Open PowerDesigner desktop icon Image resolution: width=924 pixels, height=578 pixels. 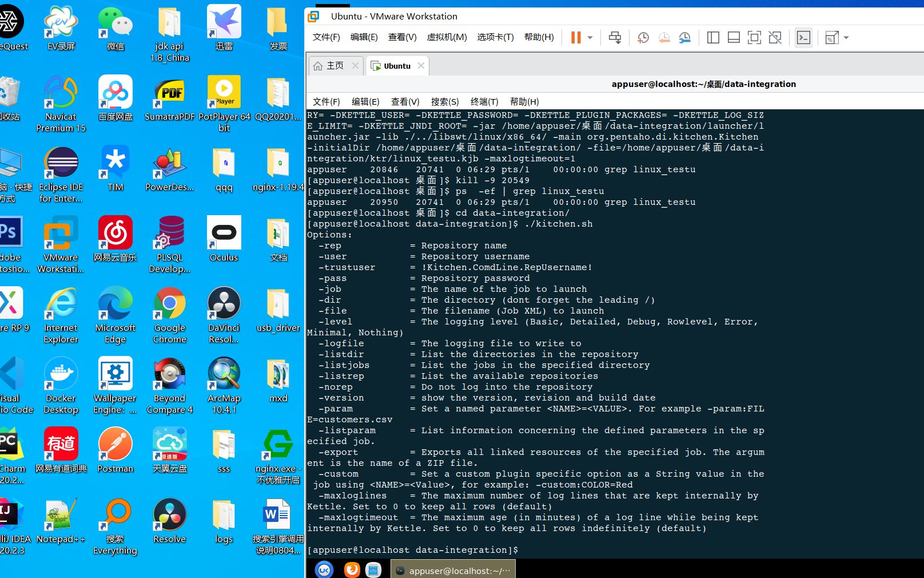point(170,169)
